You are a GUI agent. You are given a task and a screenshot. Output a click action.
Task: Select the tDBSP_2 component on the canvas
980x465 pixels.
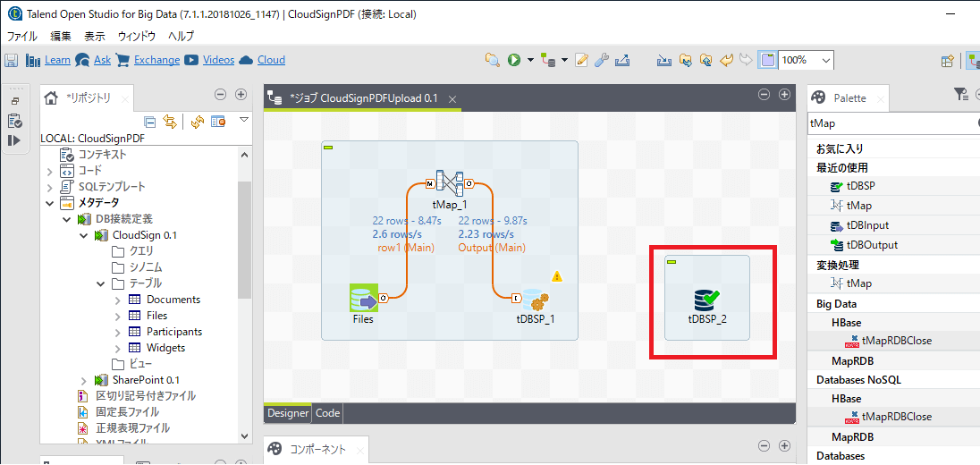click(x=706, y=300)
